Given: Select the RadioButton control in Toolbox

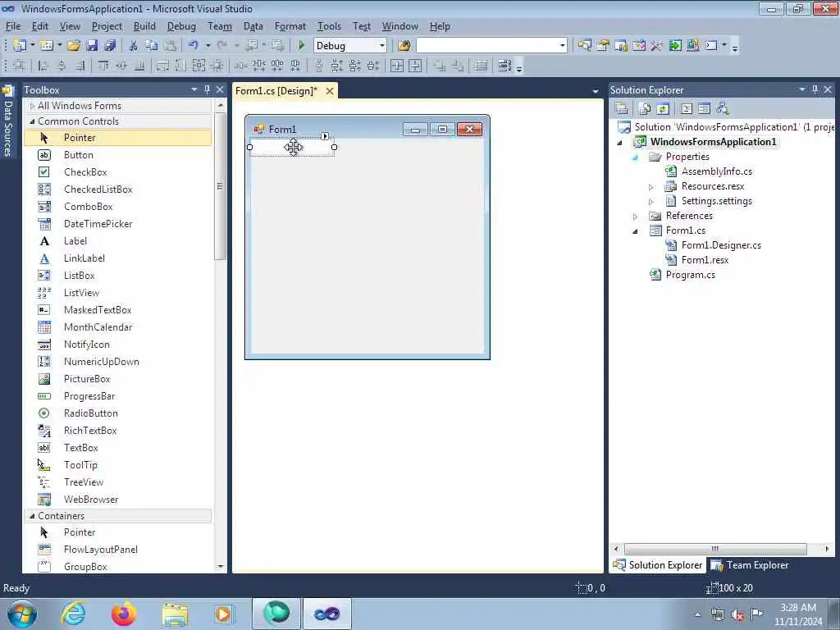Looking at the screenshot, I should tap(118, 413).
